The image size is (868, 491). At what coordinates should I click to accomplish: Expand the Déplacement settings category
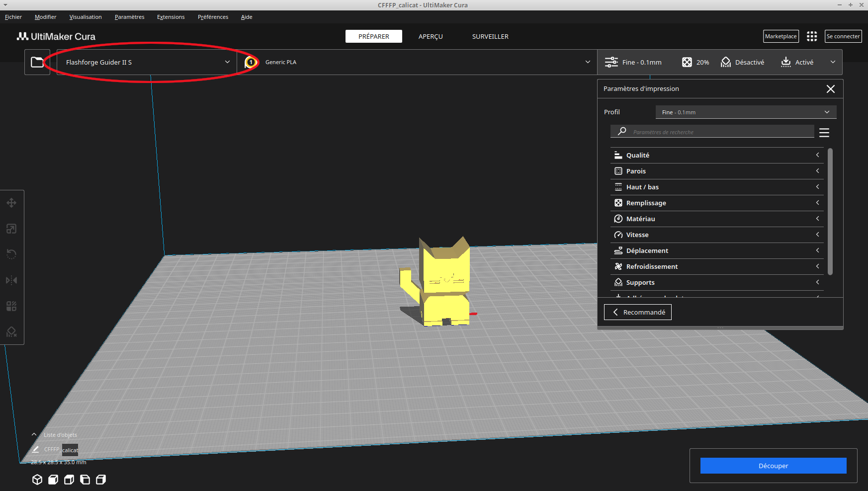pyautogui.click(x=717, y=251)
